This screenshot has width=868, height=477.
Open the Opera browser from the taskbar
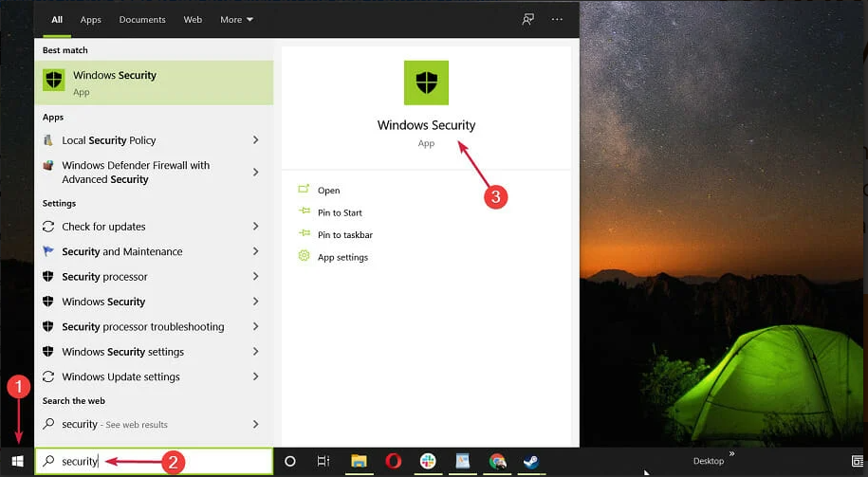pos(393,462)
